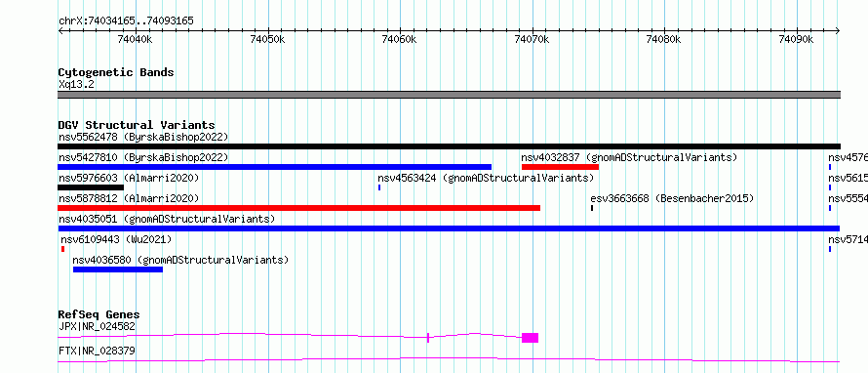Click the 74070k ruler tick label
This screenshot has height=373, width=868.
(x=532, y=39)
